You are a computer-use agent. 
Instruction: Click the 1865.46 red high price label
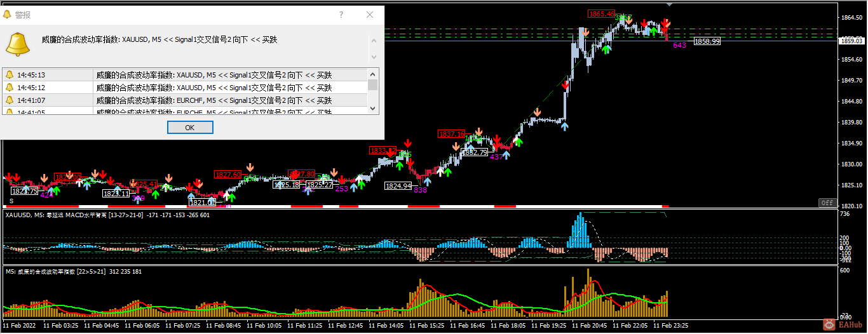tap(601, 14)
